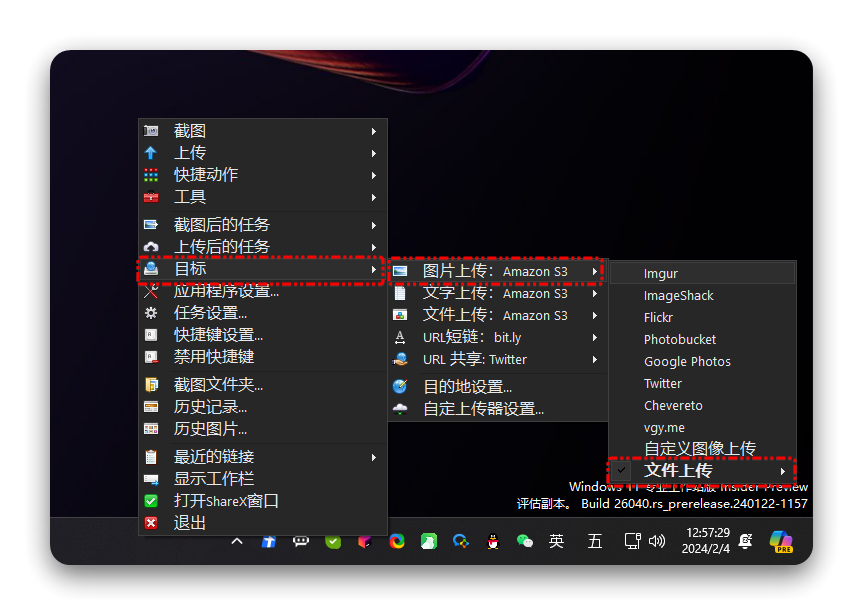Click the clipboard icon beside 最近的链接
Viewport: 863px width, 615px height.
pyautogui.click(x=151, y=457)
